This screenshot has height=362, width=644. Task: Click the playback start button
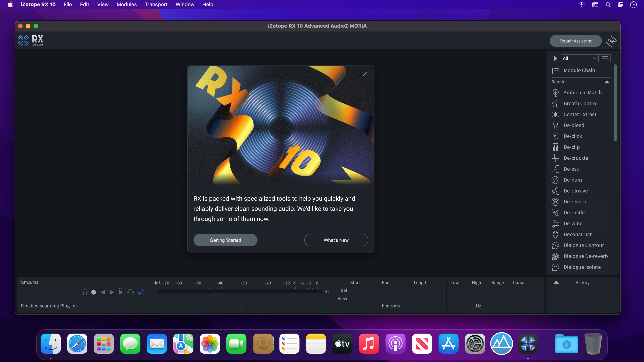tap(112, 292)
